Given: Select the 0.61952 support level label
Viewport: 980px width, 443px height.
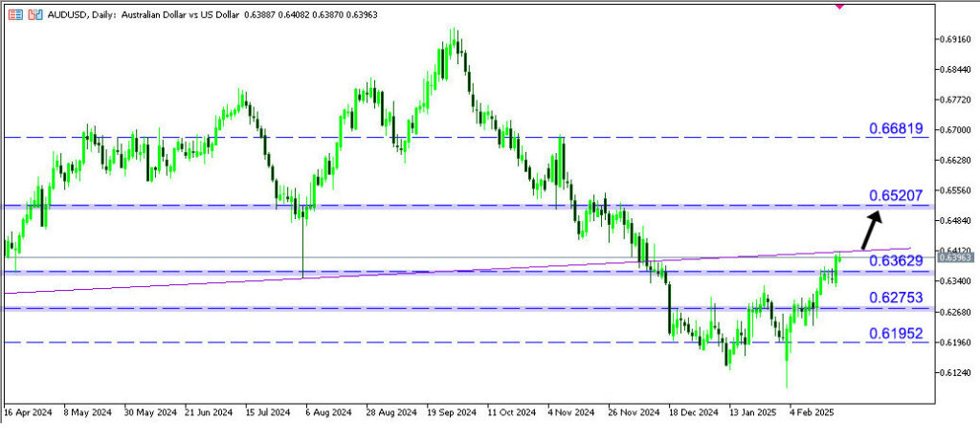Looking at the screenshot, I should pyautogui.click(x=895, y=333).
